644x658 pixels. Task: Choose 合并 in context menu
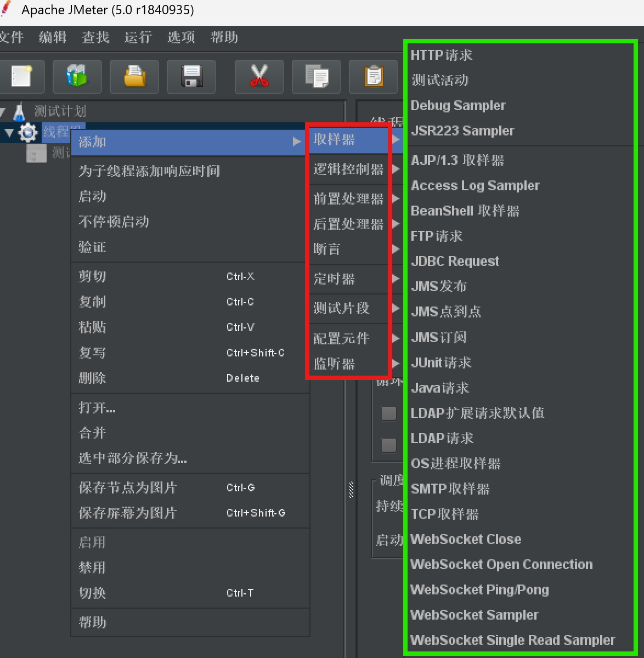190,433
